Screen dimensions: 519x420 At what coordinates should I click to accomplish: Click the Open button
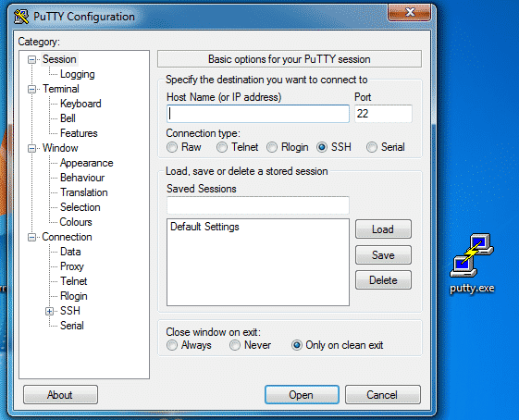(302, 394)
